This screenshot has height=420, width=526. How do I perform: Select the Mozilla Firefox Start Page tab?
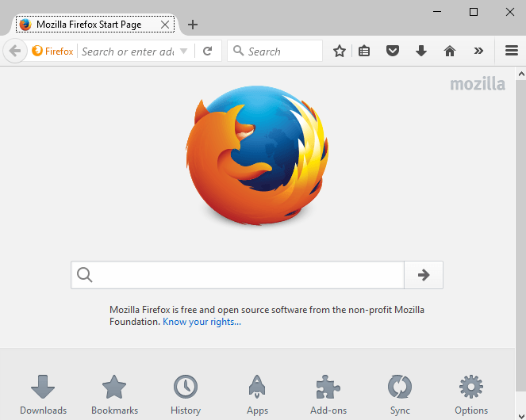coord(87,25)
